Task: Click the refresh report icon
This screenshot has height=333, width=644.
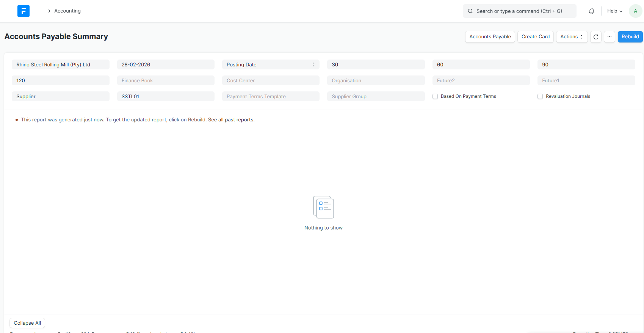Action: [x=595, y=37]
